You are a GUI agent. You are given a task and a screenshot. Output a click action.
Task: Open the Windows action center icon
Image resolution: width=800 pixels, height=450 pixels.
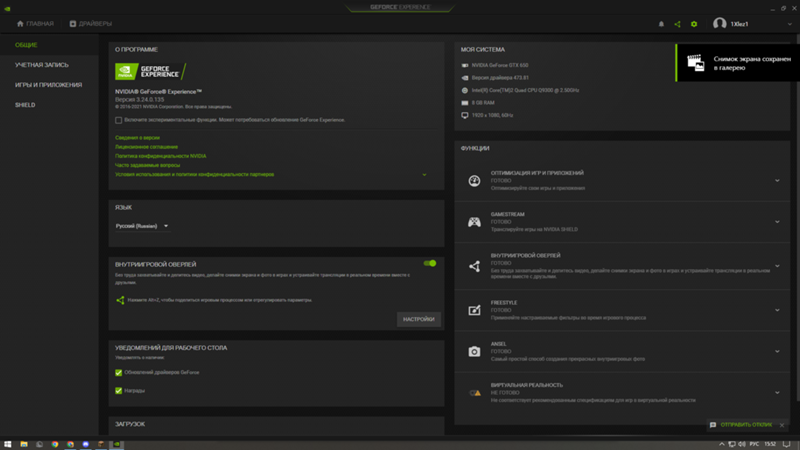(786, 444)
